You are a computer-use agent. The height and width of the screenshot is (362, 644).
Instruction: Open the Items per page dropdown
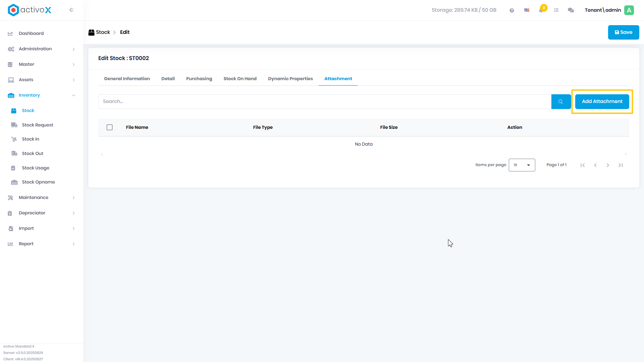522,165
